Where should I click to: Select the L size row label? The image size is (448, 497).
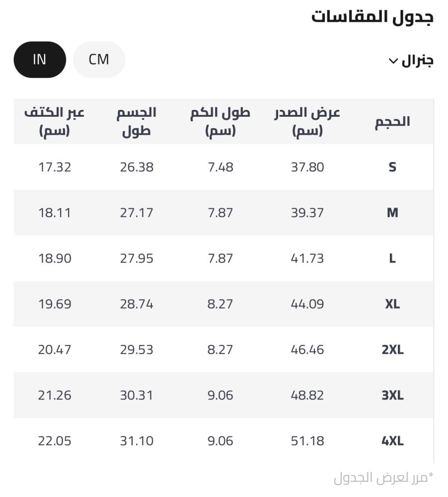click(x=392, y=258)
